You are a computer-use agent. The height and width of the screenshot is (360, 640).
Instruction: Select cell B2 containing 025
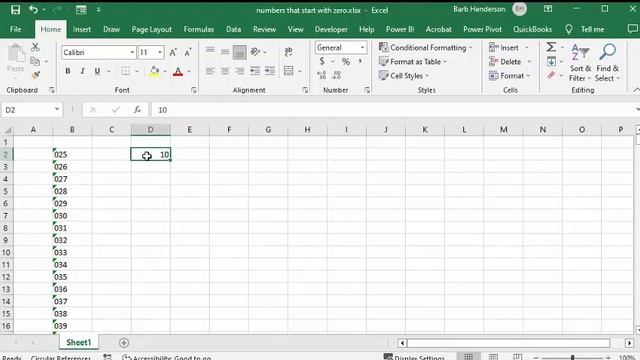[x=72, y=154]
